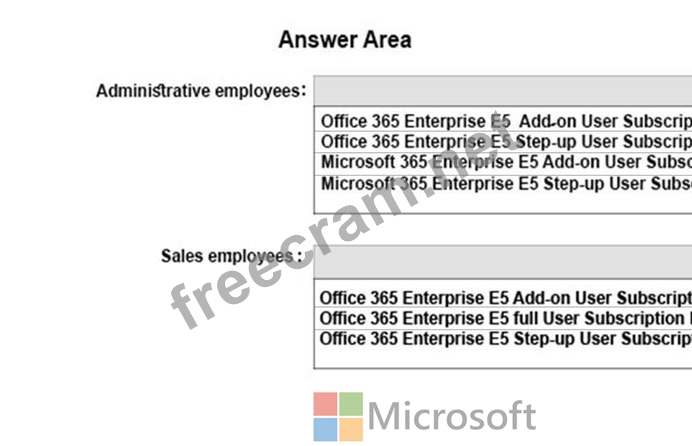Click the green square of Microsoft logo

click(351, 403)
